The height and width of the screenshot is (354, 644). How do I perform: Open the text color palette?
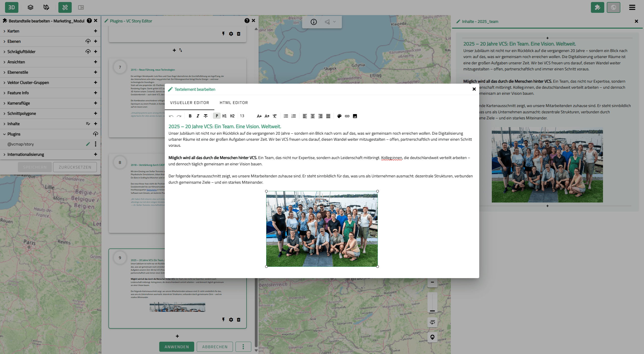(339, 116)
